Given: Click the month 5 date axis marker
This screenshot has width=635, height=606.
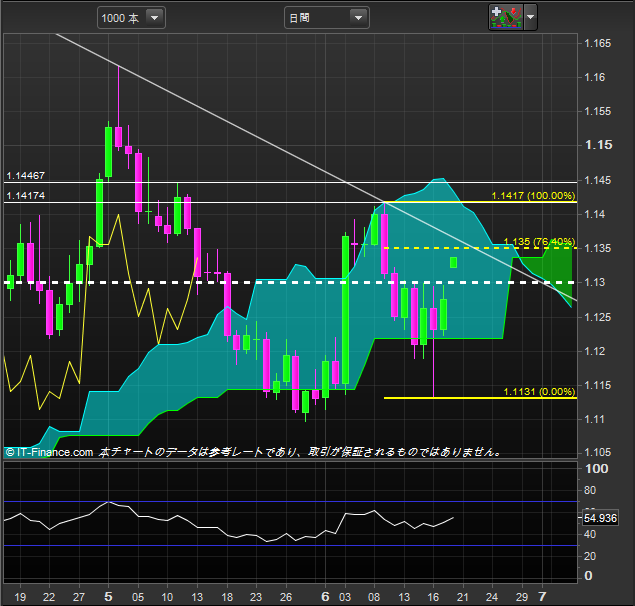Looking at the screenshot, I should 108,597.
